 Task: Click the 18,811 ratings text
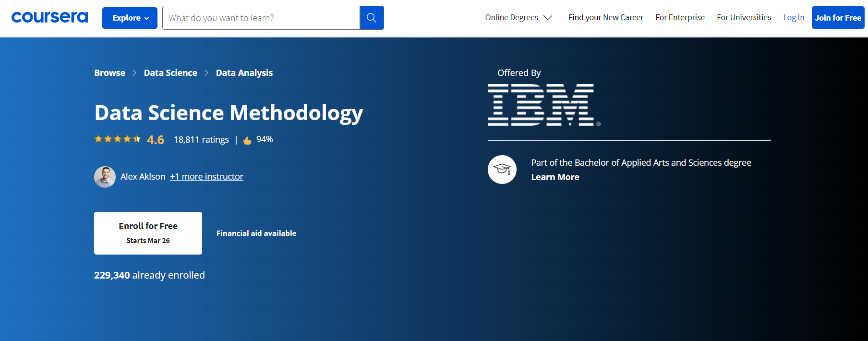[201, 140]
